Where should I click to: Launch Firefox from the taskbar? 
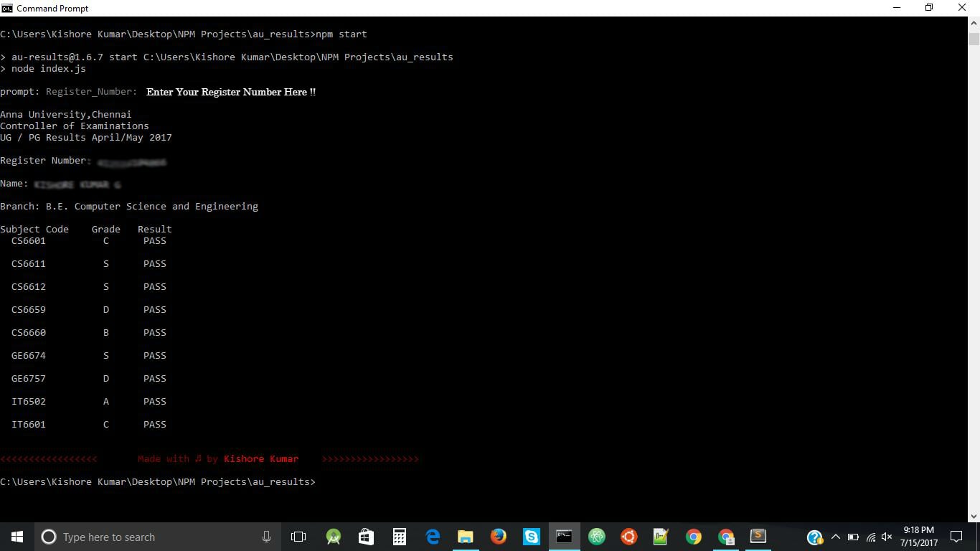tap(499, 537)
